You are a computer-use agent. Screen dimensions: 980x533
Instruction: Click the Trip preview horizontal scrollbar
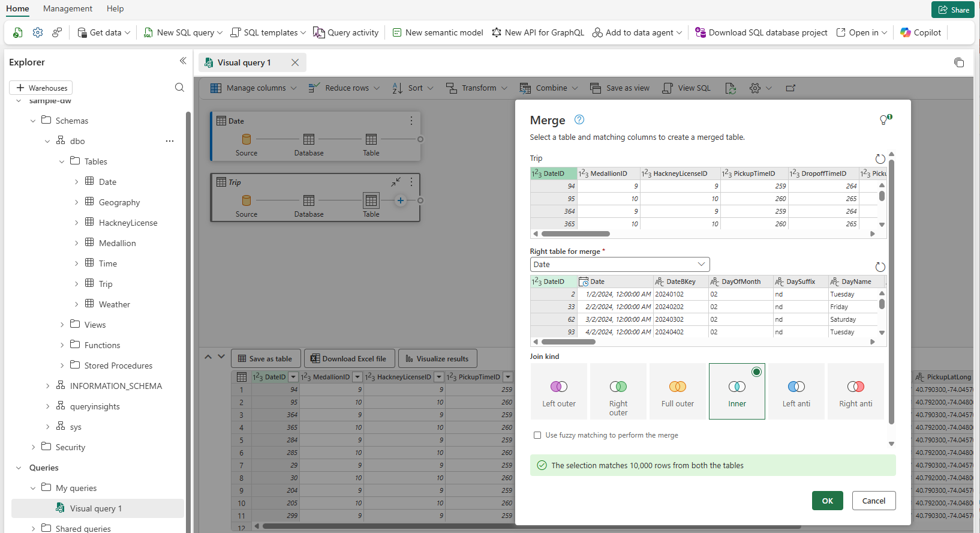click(576, 233)
